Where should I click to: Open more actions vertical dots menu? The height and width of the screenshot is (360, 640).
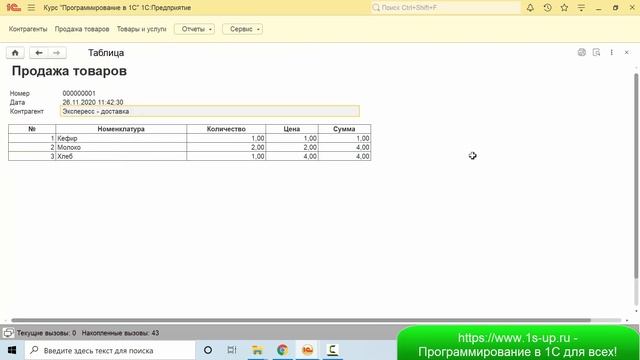coord(611,52)
